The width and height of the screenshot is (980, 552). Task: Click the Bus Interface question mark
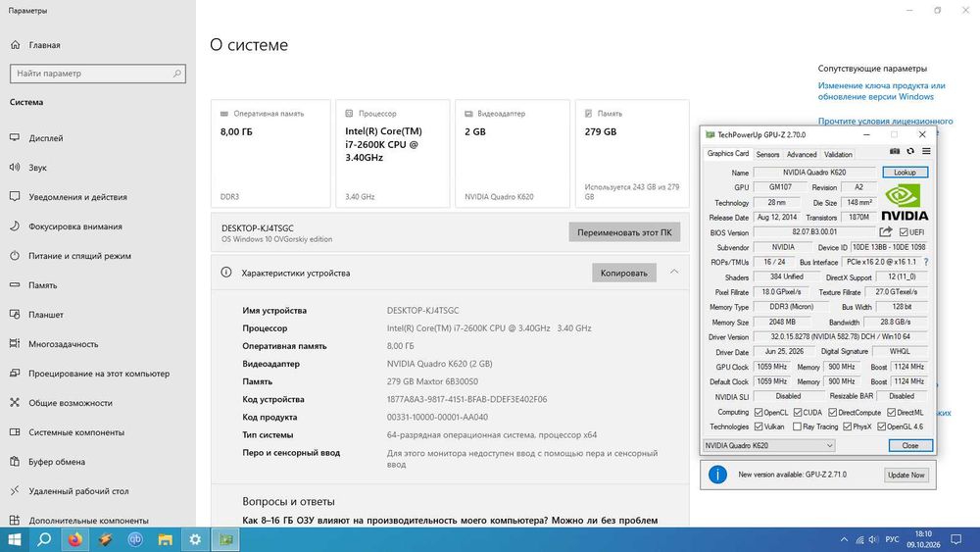[926, 262]
